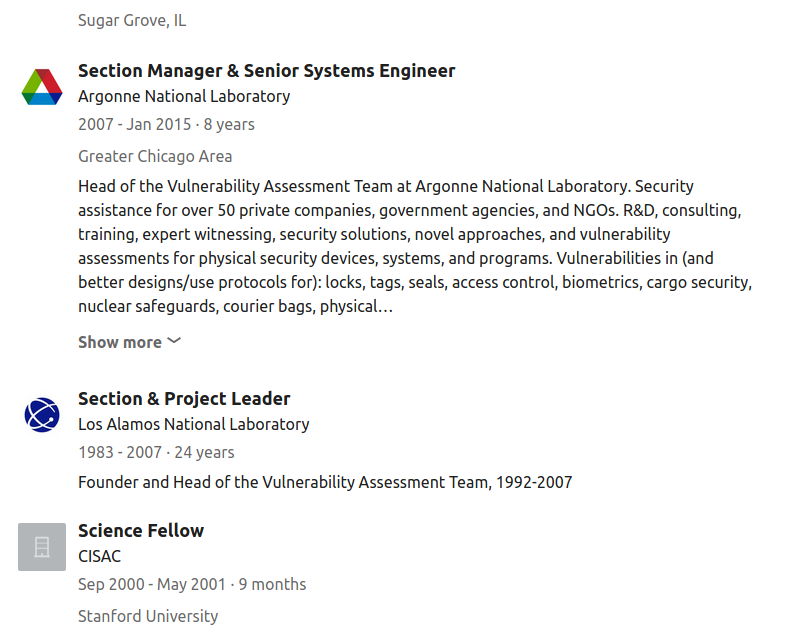Click the Los Alamos National Laboratory logo
Viewport: 786px width, 636px height.
pos(42,414)
